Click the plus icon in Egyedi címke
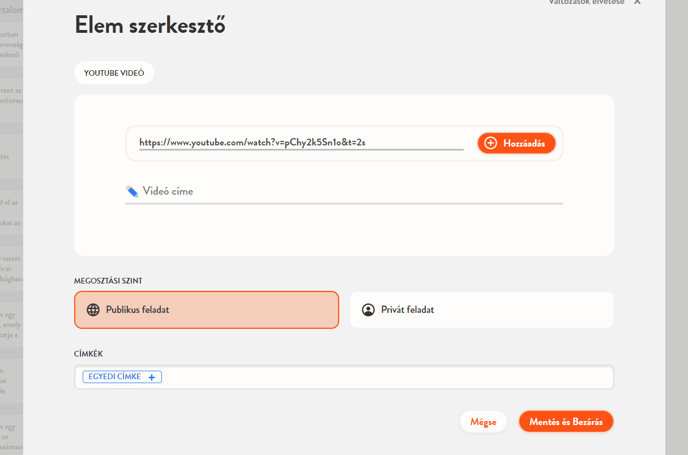Screen dimensions: 688x455 coord(152,377)
